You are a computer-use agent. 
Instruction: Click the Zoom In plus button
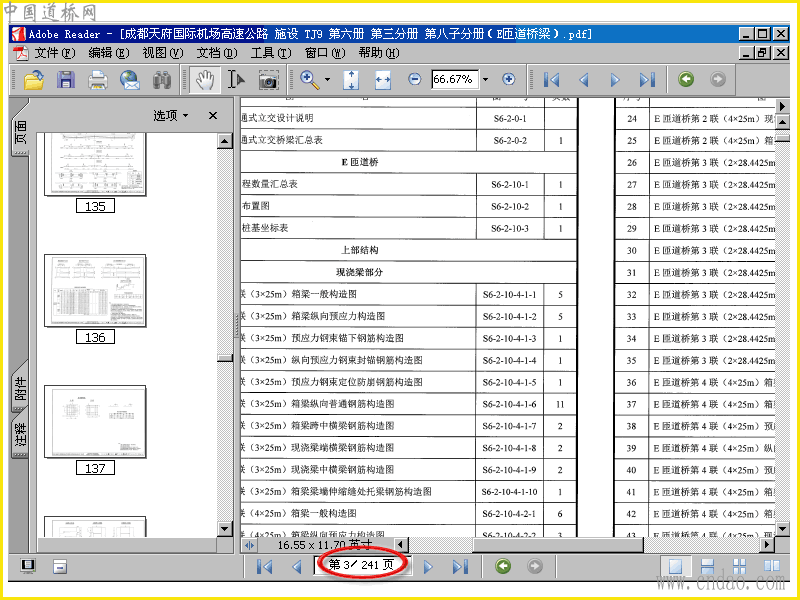click(509, 79)
